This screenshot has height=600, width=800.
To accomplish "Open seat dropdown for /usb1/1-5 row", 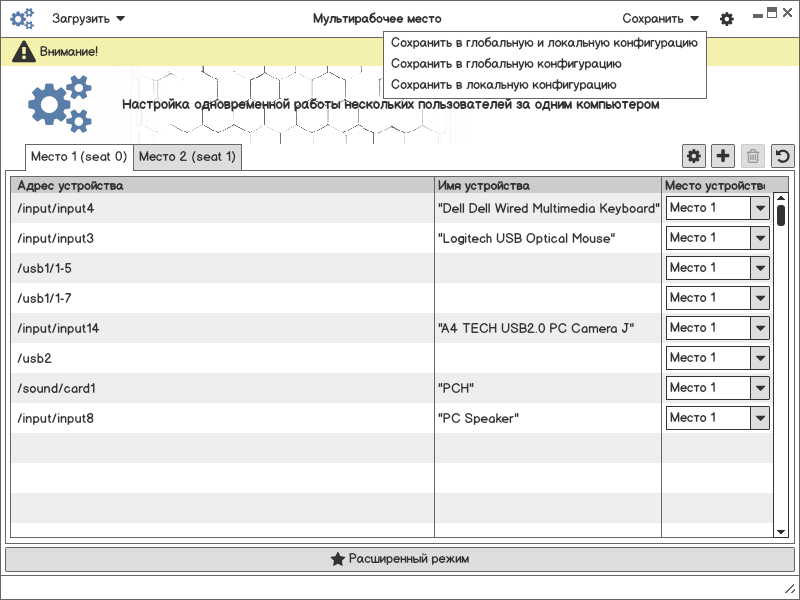I will pyautogui.click(x=717, y=268).
